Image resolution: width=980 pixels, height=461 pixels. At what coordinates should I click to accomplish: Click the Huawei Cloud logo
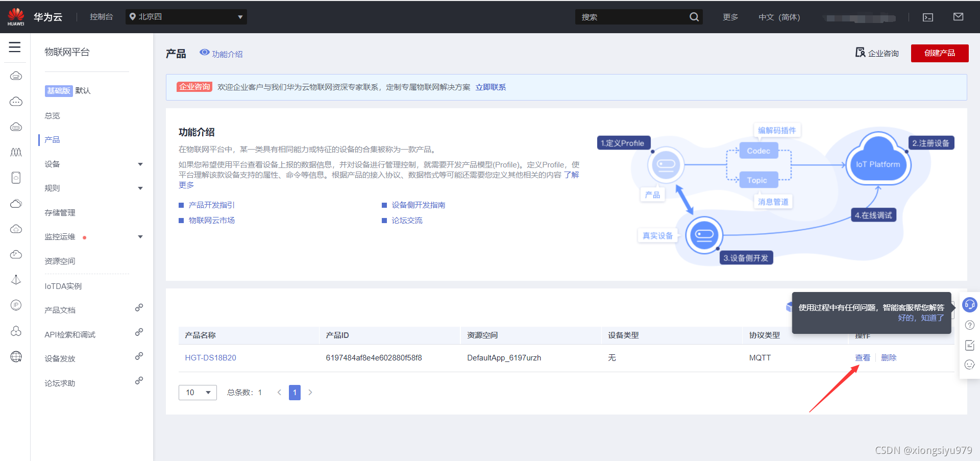(x=16, y=17)
